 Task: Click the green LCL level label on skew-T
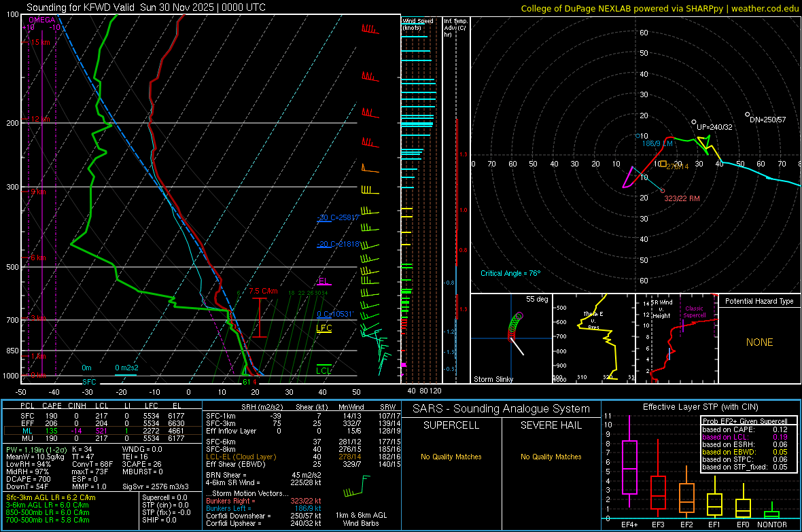point(324,370)
